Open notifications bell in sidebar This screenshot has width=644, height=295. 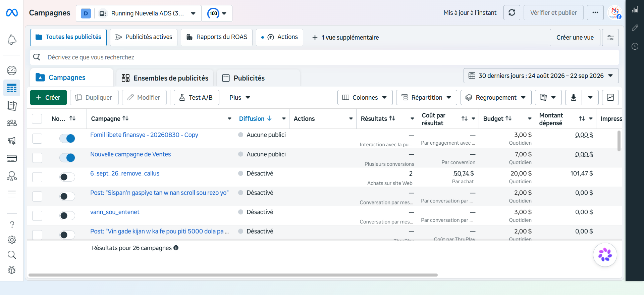pyautogui.click(x=12, y=40)
